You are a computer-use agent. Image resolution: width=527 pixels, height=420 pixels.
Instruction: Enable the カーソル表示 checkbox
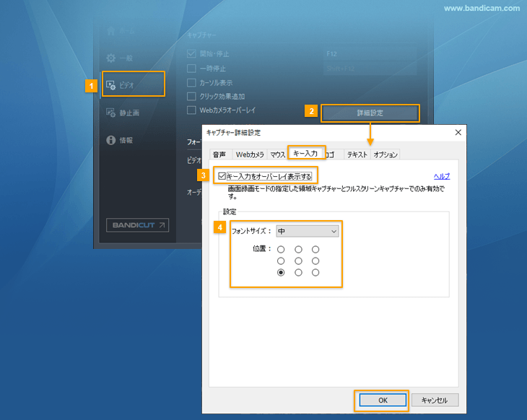click(x=191, y=83)
